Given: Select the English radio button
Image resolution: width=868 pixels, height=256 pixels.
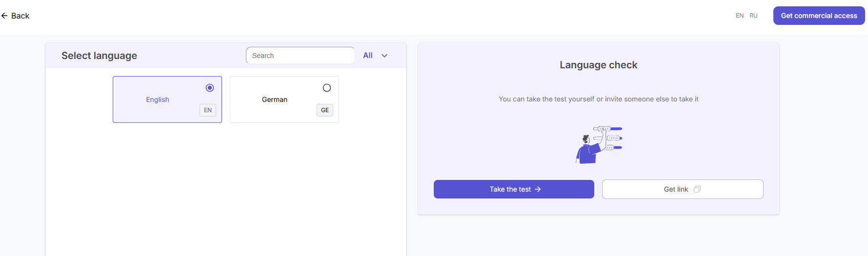Looking at the screenshot, I should tap(210, 88).
